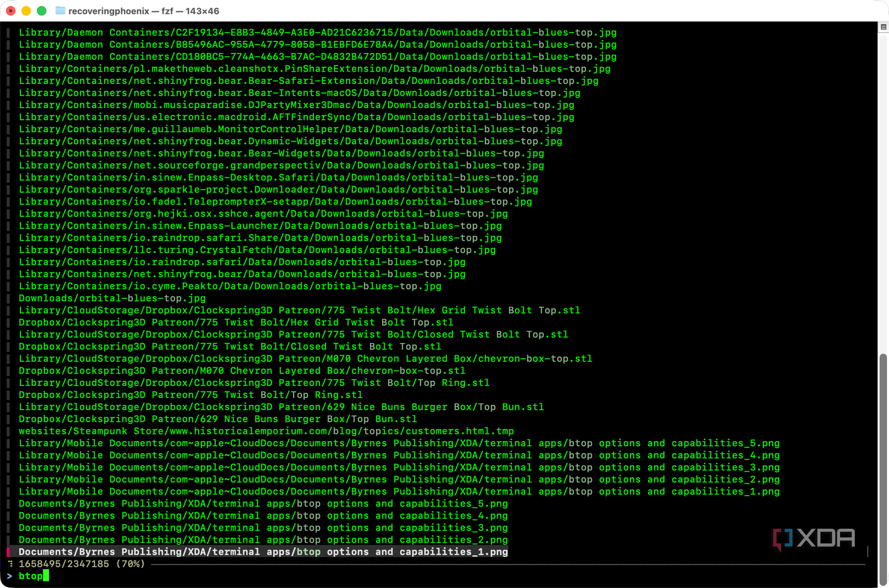Select the io.cyme.Peakto result line
Screen dimensions: 889x588
(230, 286)
